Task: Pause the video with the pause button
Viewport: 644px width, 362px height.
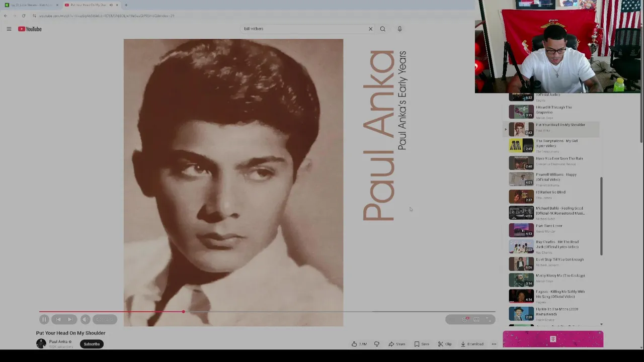Action: coord(44,319)
